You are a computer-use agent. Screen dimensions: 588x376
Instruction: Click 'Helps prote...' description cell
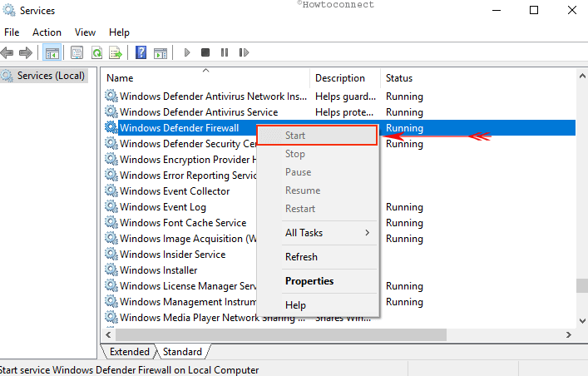pos(344,112)
